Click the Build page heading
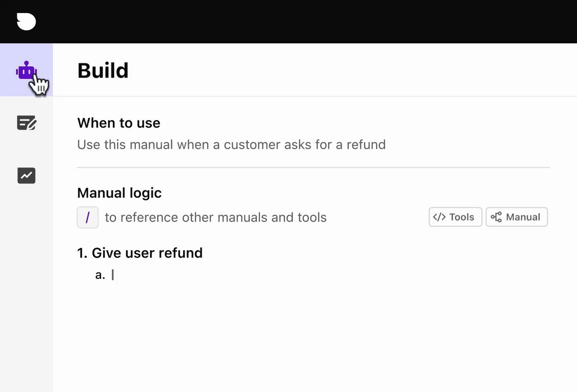 [103, 70]
